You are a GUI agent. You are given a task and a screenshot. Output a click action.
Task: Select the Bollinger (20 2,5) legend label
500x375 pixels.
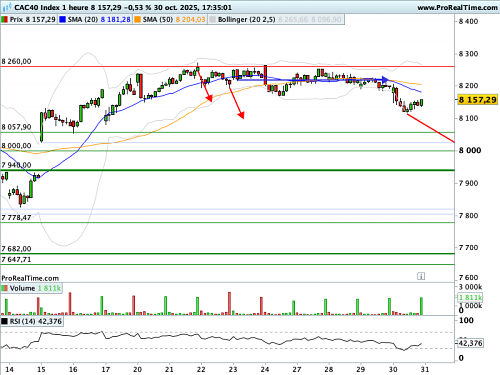[x=246, y=20]
